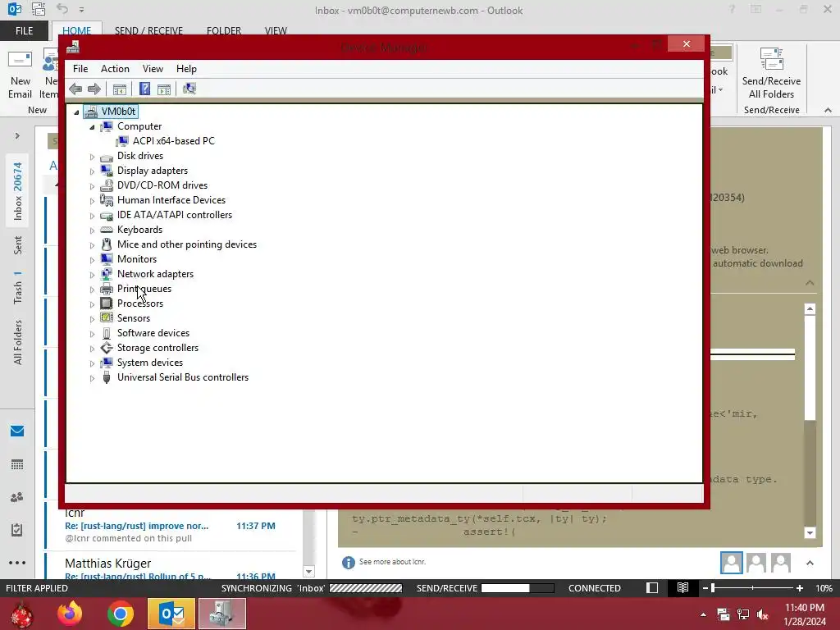Toggle Show/Hide Console Tree toolbar icon

pos(120,89)
